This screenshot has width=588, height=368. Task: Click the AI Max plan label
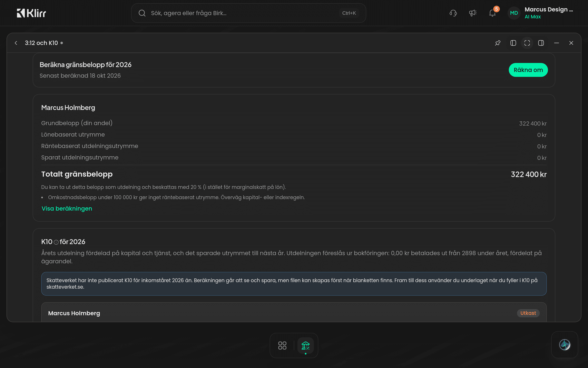coord(533,17)
